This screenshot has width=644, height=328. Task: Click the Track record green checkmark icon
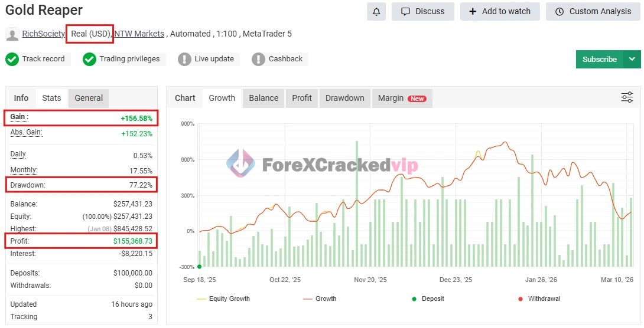(x=12, y=59)
